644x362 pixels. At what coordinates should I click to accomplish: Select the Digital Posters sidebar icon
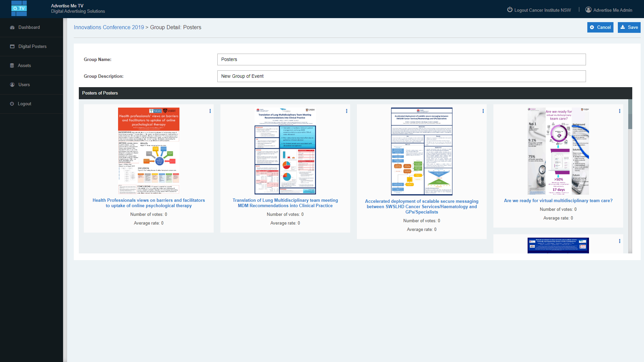pyautogui.click(x=12, y=46)
